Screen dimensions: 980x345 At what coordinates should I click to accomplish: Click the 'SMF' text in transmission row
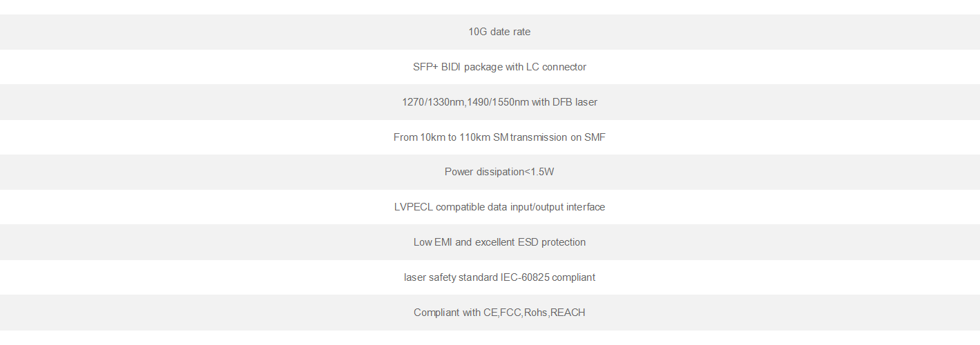click(595, 137)
